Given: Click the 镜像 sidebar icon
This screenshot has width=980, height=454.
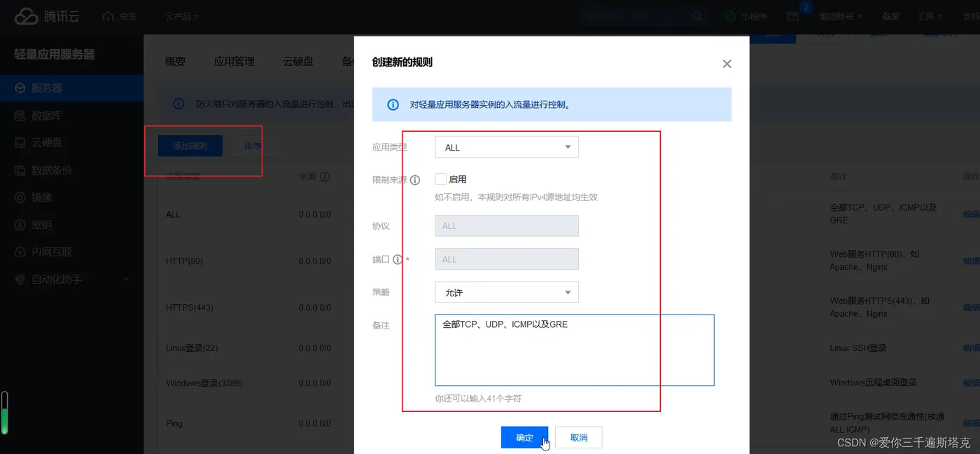Looking at the screenshot, I should point(20,198).
